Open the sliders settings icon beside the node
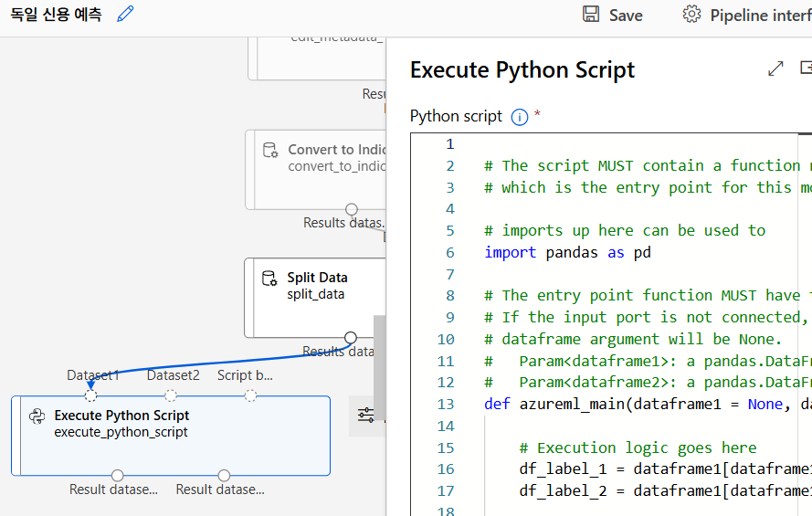Image resolution: width=812 pixels, height=516 pixels. pyautogui.click(x=366, y=416)
